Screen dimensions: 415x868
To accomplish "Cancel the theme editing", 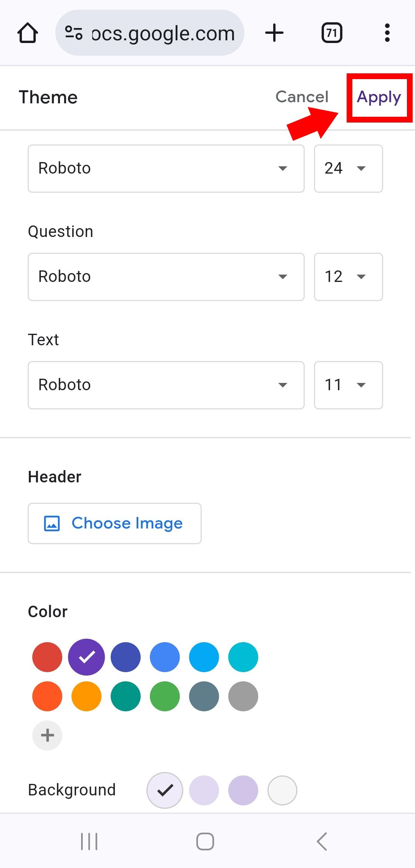I will tap(301, 97).
